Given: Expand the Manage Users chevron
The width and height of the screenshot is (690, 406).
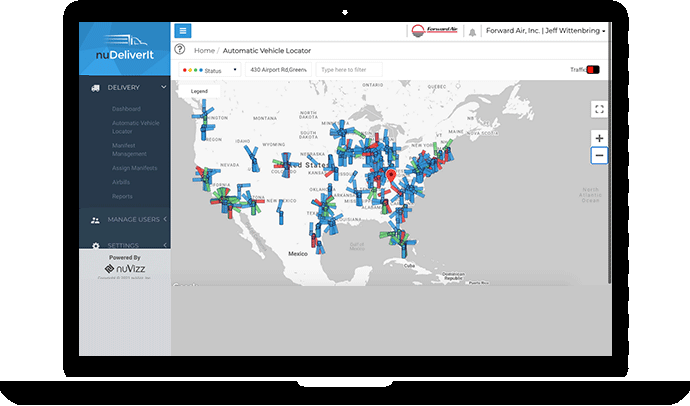Looking at the screenshot, I should tap(165, 219).
